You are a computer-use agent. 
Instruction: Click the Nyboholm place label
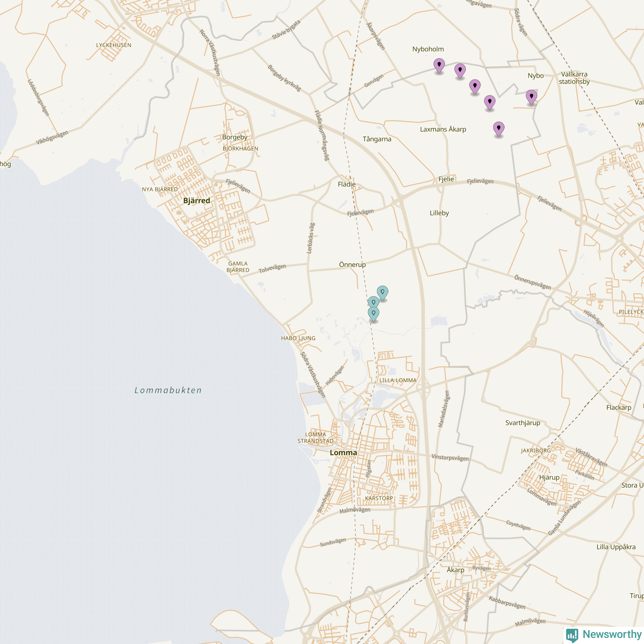click(x=428, y=49)
